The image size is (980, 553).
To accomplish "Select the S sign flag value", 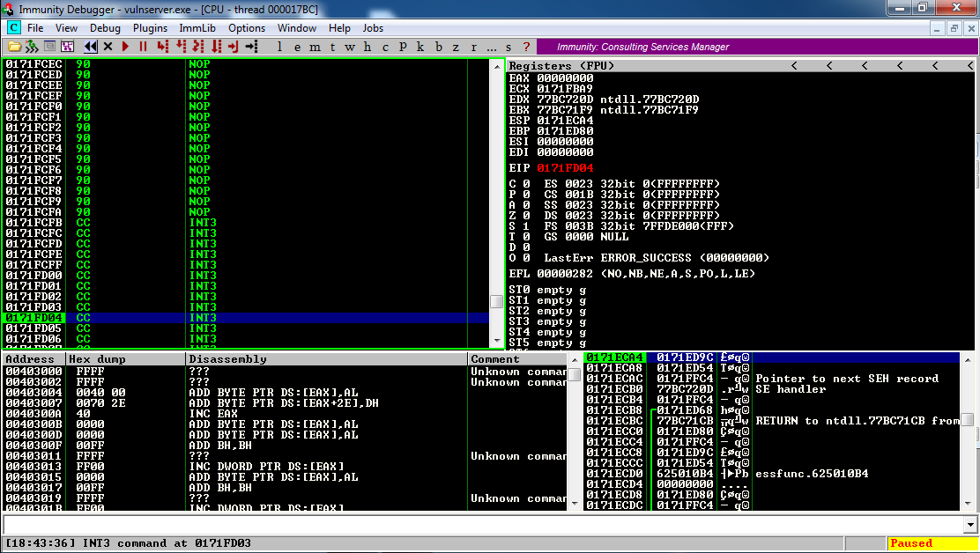I will point(527,226).
